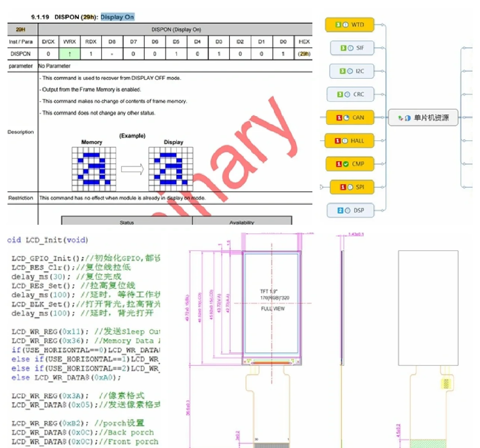Click the priority 1 marker on SPI node

click(343, 187)
